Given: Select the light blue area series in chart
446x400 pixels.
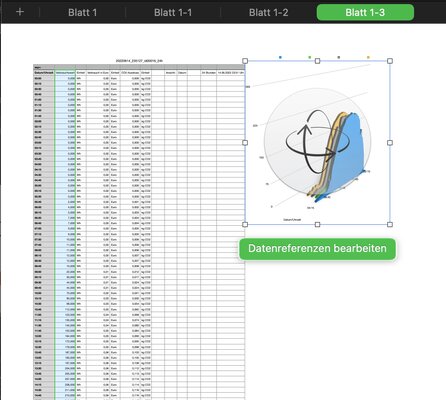Looking at the screenshot, I should coord(350,157).
